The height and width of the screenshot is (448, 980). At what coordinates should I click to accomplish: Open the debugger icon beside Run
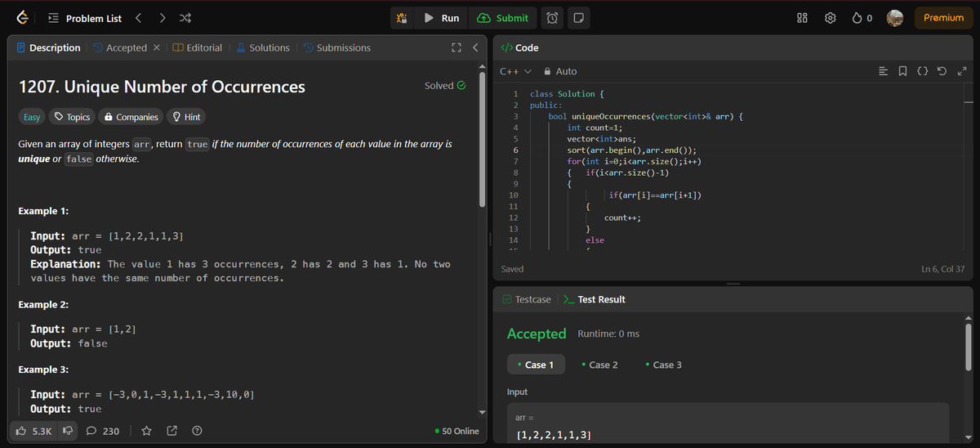[401, 18]
